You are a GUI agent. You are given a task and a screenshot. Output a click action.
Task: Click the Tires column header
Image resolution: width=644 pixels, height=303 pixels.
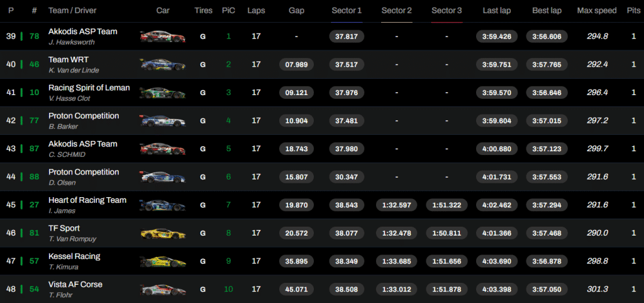[x=203, y=11]
